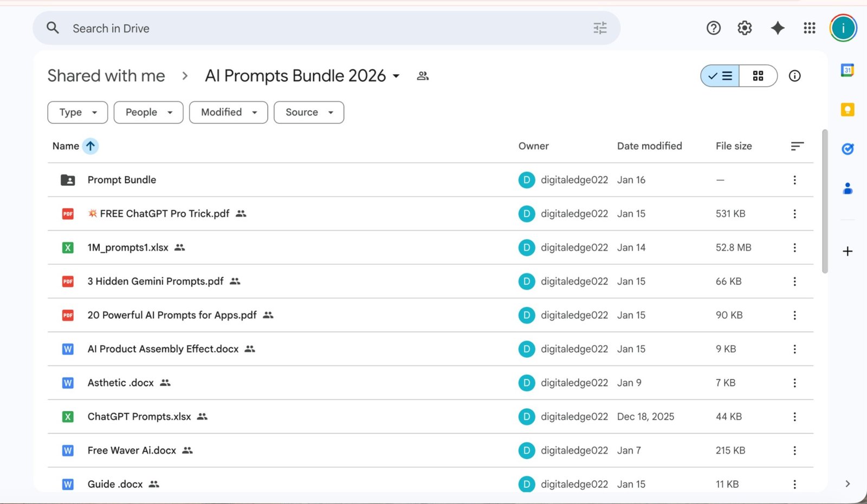867x504 pixels.
Task: Switch to list layout view
Action: [720, 76]
